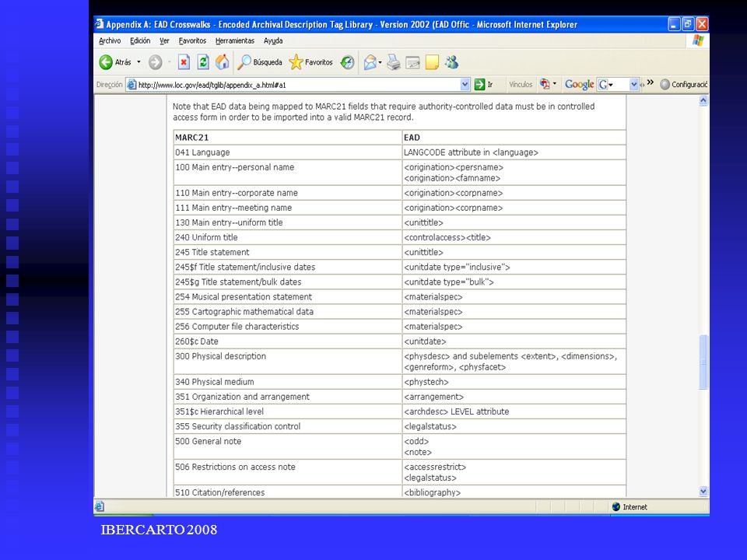Viewport: 747px width, 560px height.
Task: Open the Ver menu
Action: pos(164,41)
